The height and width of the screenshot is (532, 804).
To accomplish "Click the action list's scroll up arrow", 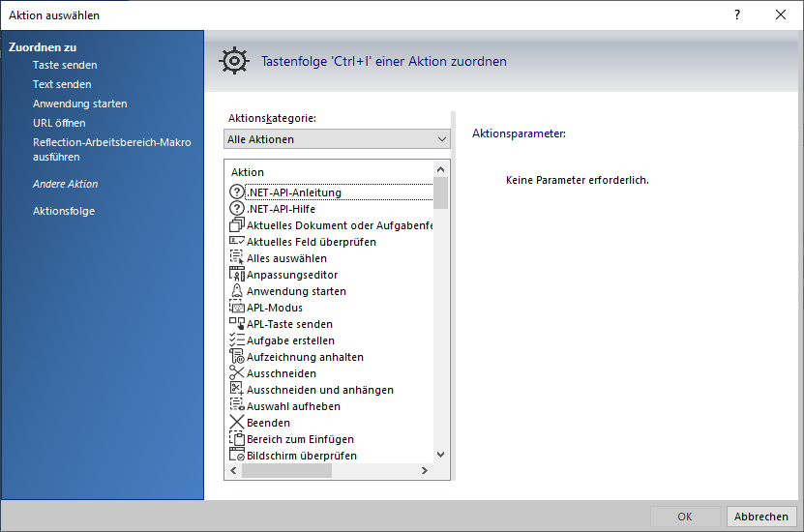I will tap(440, 169).
